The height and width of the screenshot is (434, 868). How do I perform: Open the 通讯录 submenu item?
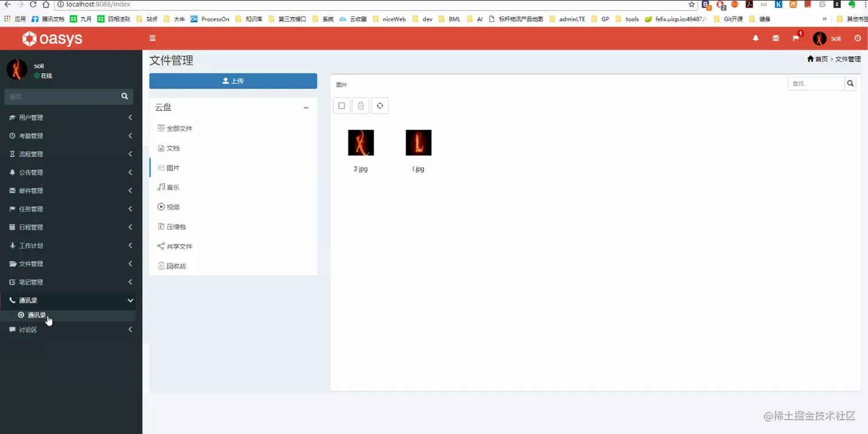pos(68,315)
